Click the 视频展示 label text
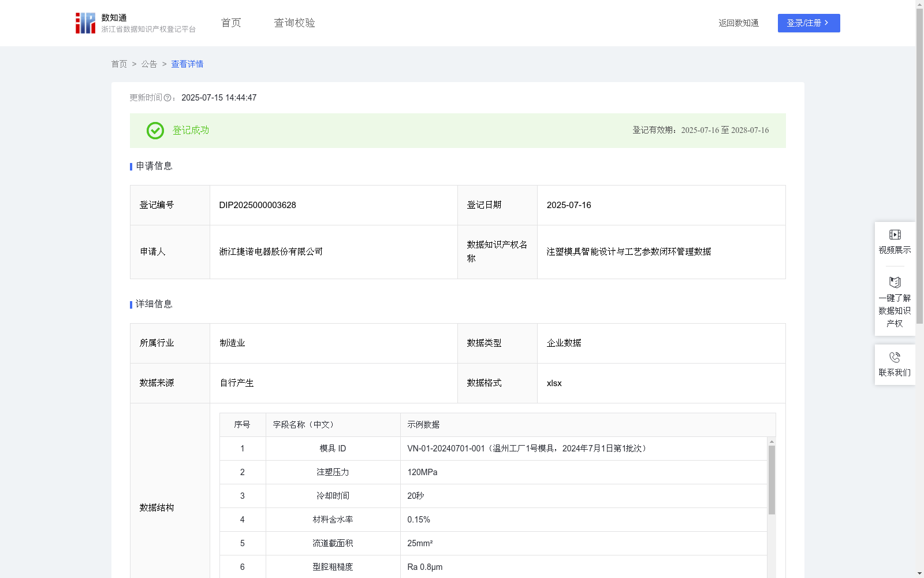 895,250
